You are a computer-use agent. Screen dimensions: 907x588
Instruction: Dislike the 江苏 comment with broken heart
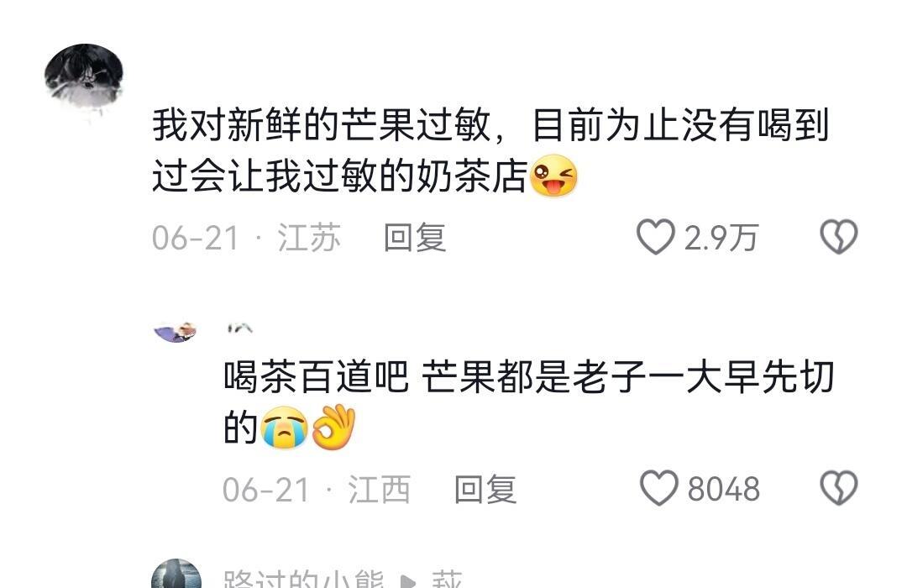pos(839,237)
